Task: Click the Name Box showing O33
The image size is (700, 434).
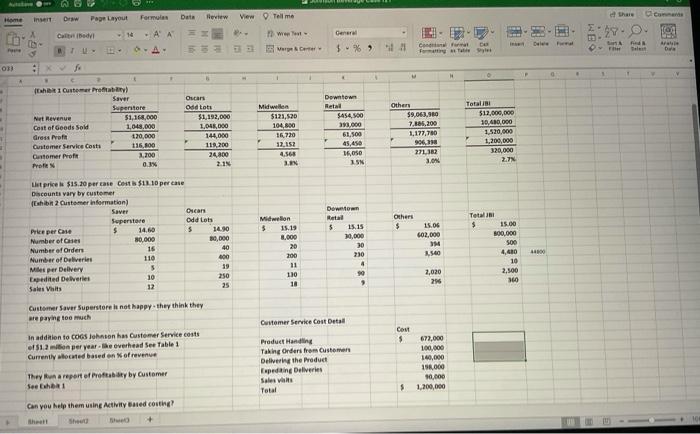Action: click(16, 69)
